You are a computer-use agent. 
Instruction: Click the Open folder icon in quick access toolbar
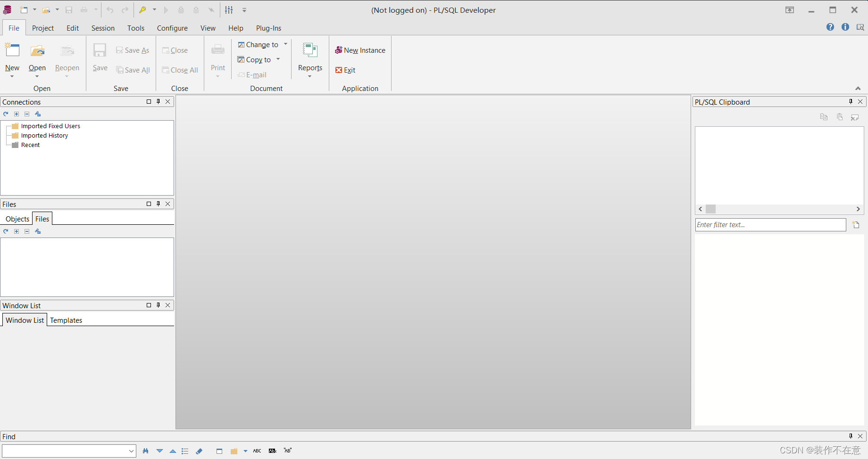tap(46, 10)
